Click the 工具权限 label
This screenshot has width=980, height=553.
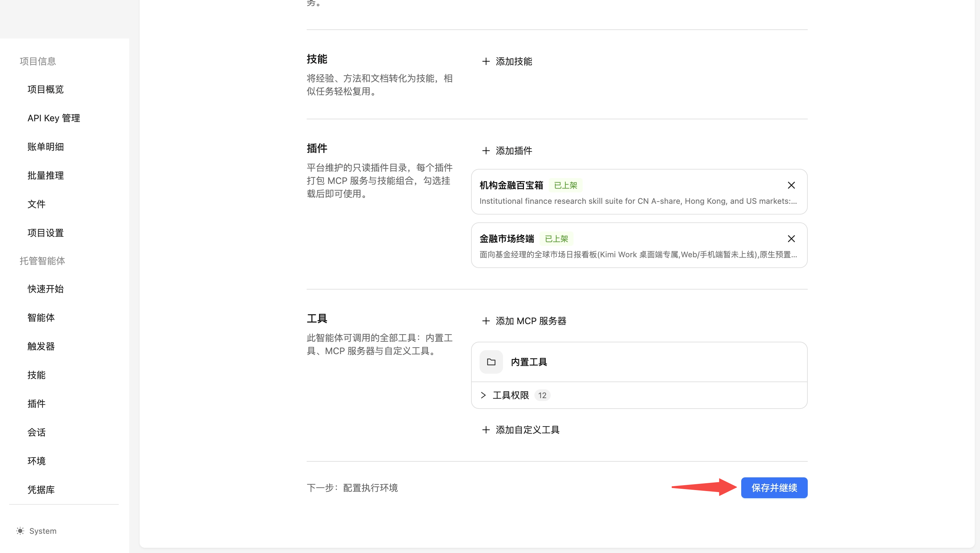[x=511, y=395]
